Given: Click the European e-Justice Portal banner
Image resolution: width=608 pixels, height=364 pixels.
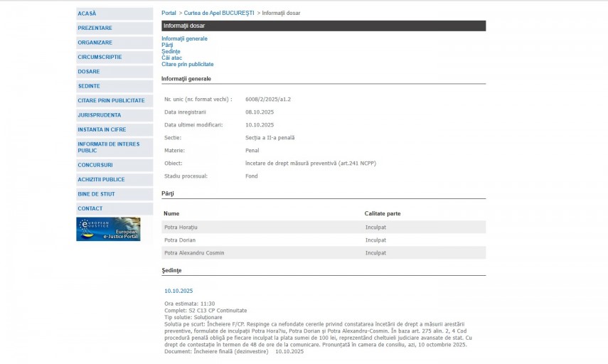Looking at the screenshot, I should pos(108,229).
